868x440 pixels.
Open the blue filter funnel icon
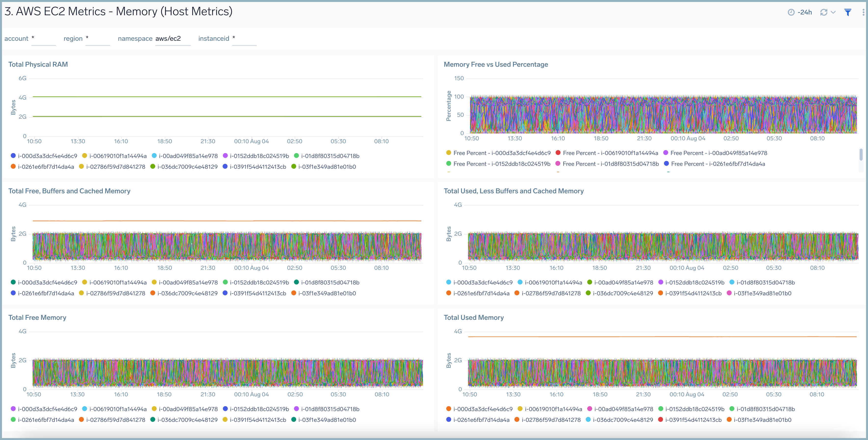848,12
